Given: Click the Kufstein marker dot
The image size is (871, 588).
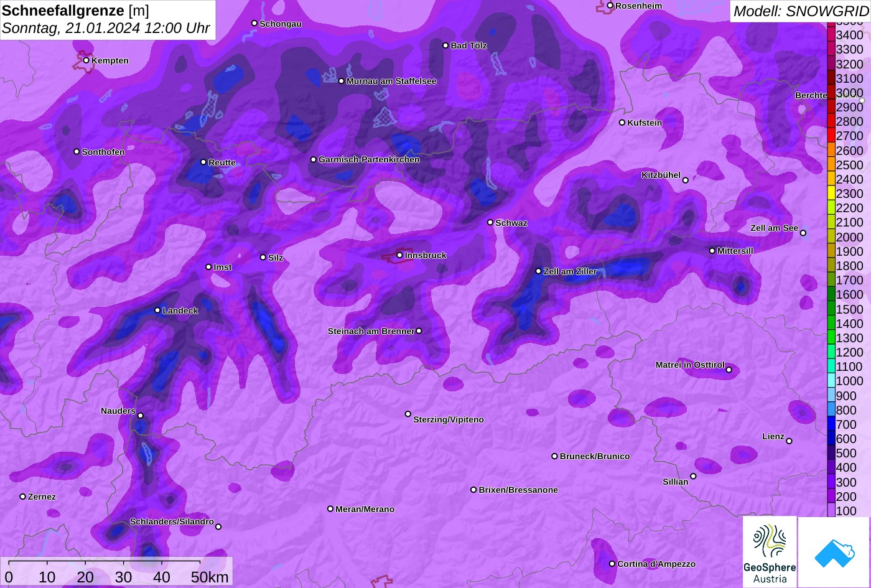Looking at the screenshot, I should click(622, 123).
